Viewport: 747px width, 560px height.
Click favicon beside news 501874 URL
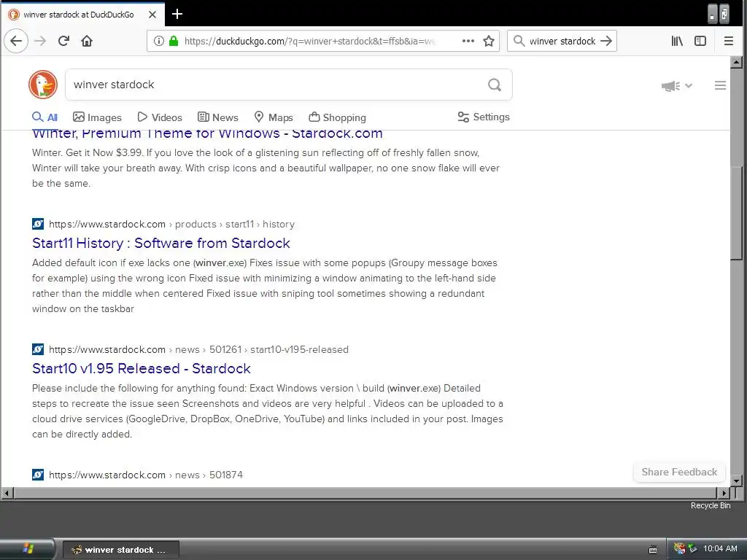[38, 474]
